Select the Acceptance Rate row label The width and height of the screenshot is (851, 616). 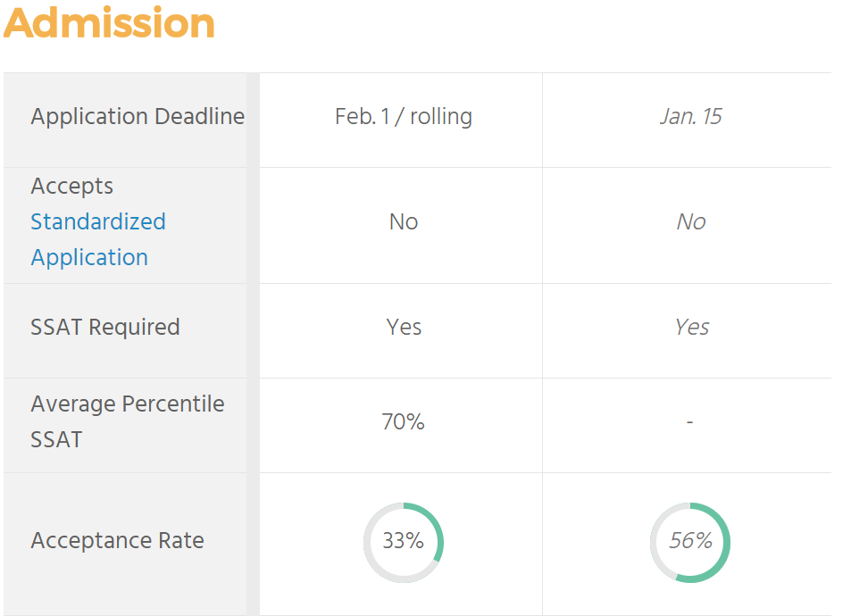(x=117, y=541)
